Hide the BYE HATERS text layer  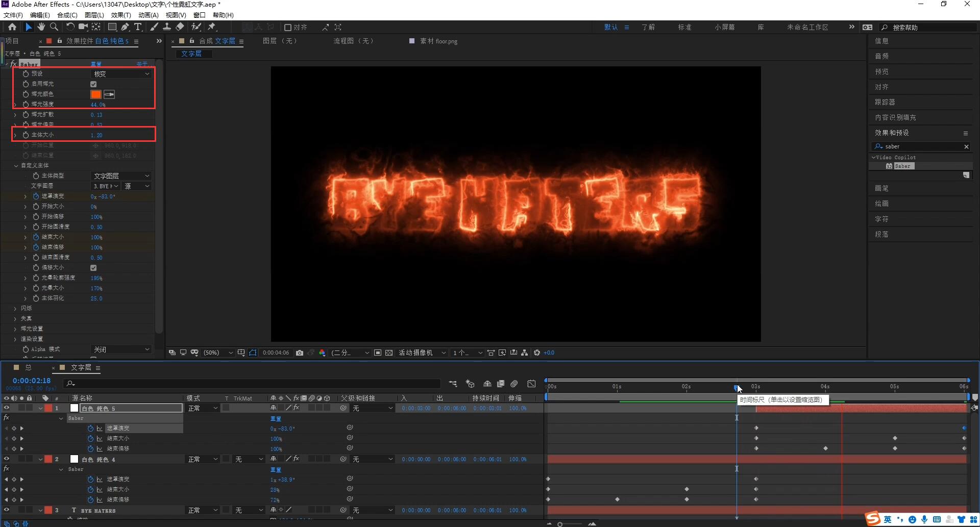7,510
